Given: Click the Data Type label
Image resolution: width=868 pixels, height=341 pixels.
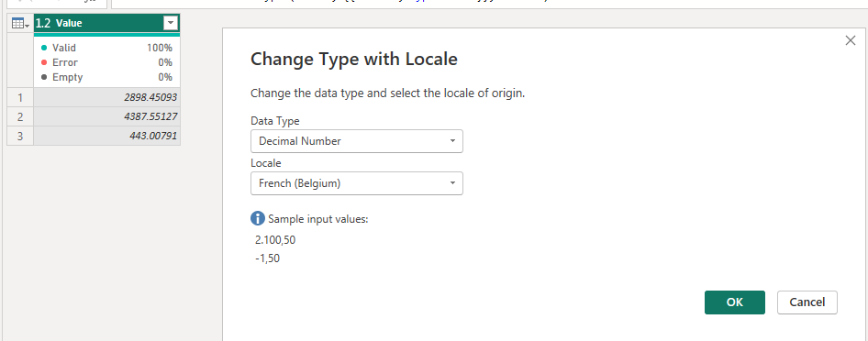Looking at the screenshot, I should (x=275, y=121).
